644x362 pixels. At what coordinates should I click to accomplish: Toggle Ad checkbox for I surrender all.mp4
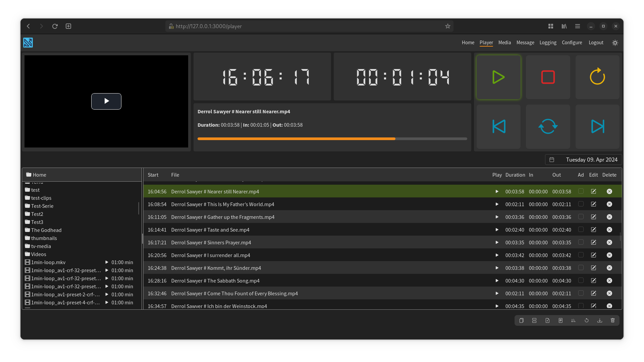point(581,255)
